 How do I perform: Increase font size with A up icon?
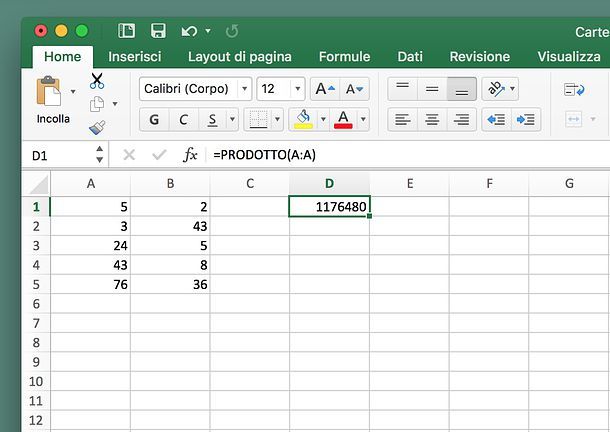[x=325, y=89]
